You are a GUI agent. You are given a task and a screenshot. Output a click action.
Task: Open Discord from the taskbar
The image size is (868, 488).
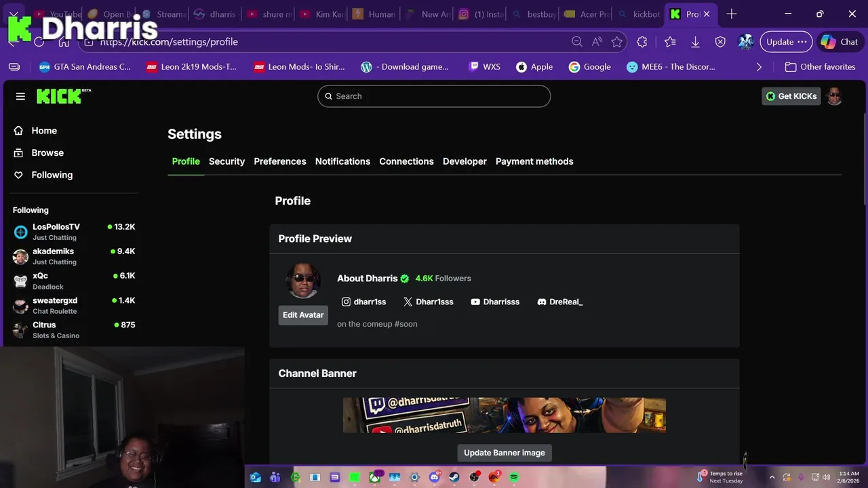tap(435, 477)
